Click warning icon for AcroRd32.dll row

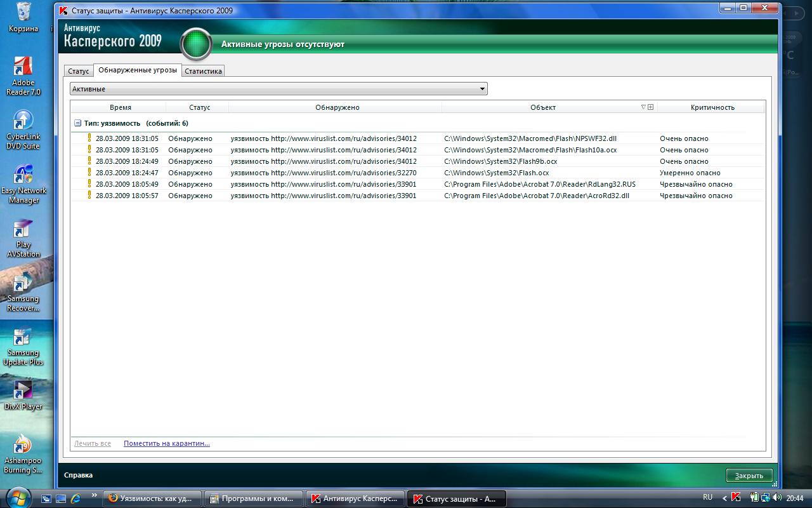89,196
